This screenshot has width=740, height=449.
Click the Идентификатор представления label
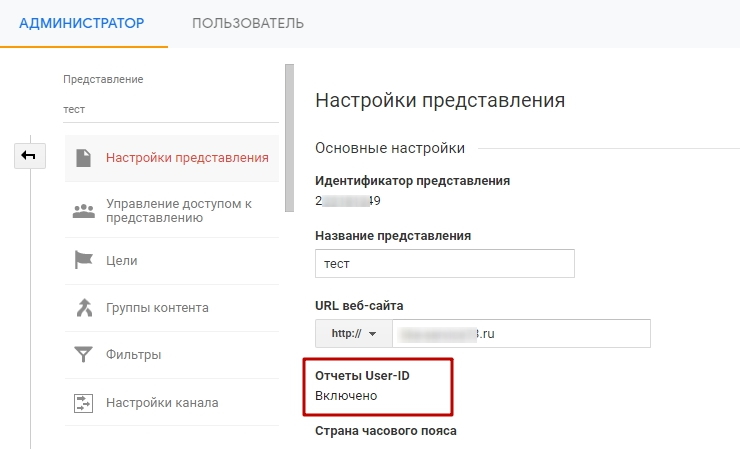coord(412,181)
